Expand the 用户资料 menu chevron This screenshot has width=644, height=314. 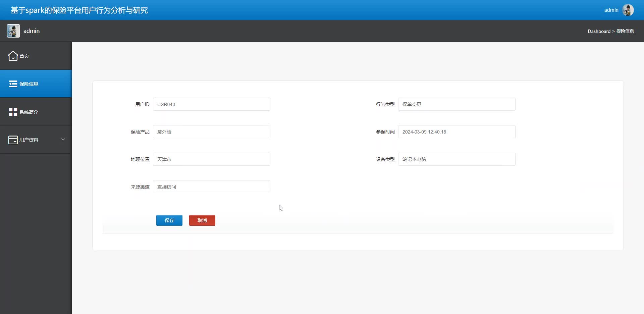[x=63, y=140]
